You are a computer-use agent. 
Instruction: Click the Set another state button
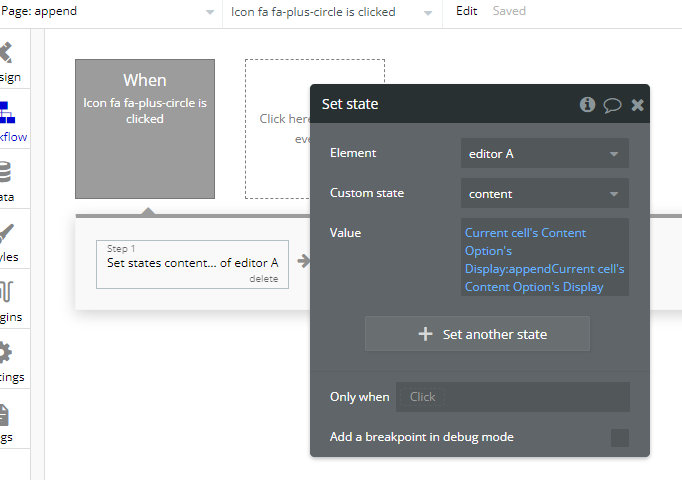point(477,334)
